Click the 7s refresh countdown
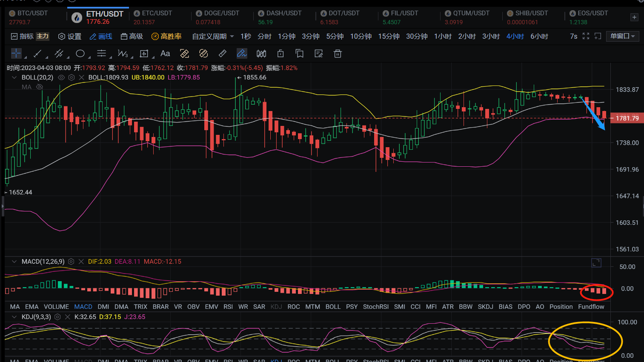The image size is (644, 362). point(573,36)
